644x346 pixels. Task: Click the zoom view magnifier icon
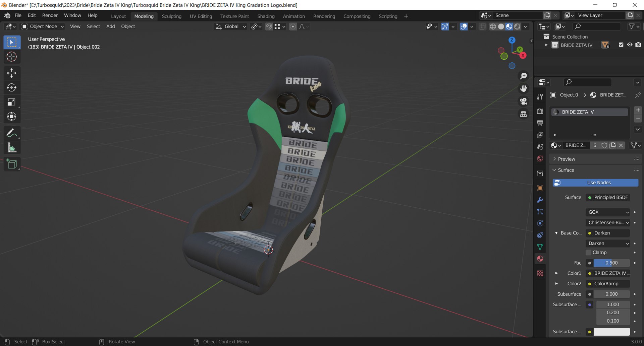pyautogui.click(x=523, y=76)
